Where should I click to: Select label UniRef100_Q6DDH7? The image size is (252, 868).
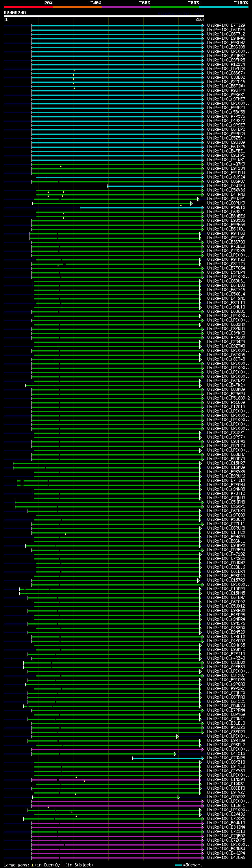(226, 455)
